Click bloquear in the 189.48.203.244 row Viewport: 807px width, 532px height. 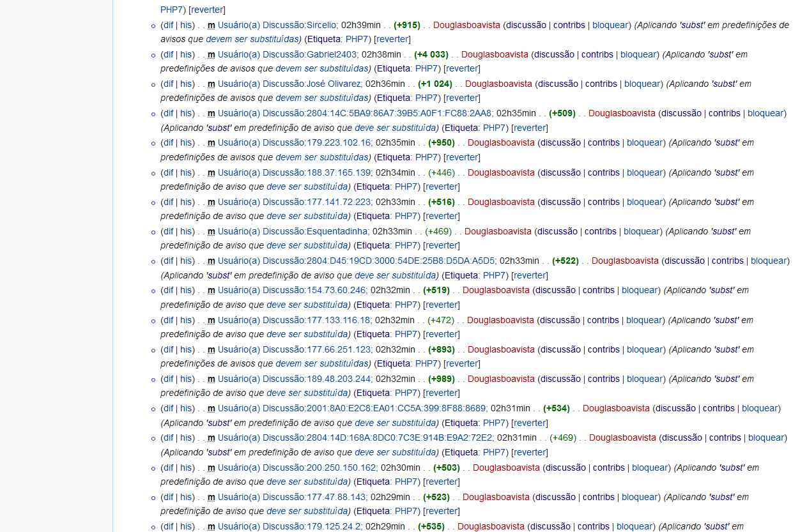645,379
